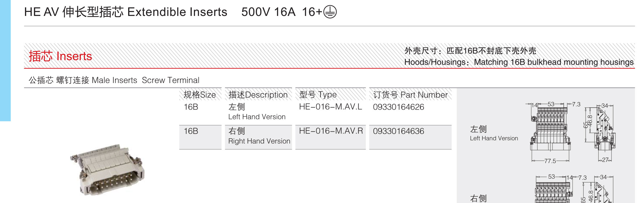
Task: Click type HE-016-M.AV.L
Action: [x=331, y=107]
